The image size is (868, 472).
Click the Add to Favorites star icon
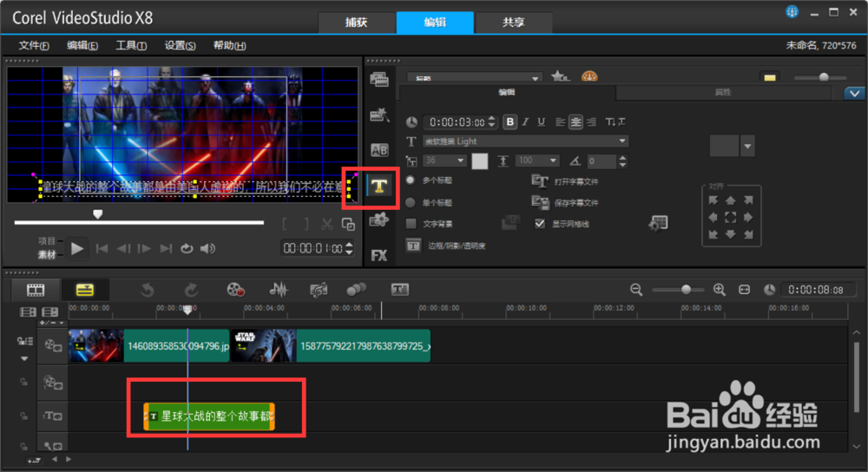tap(560, 76)
